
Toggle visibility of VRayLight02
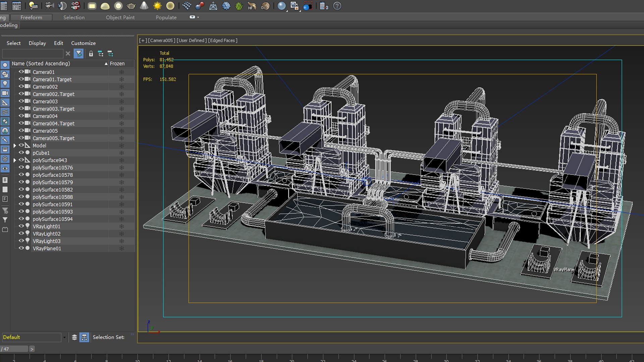point(21,234)
